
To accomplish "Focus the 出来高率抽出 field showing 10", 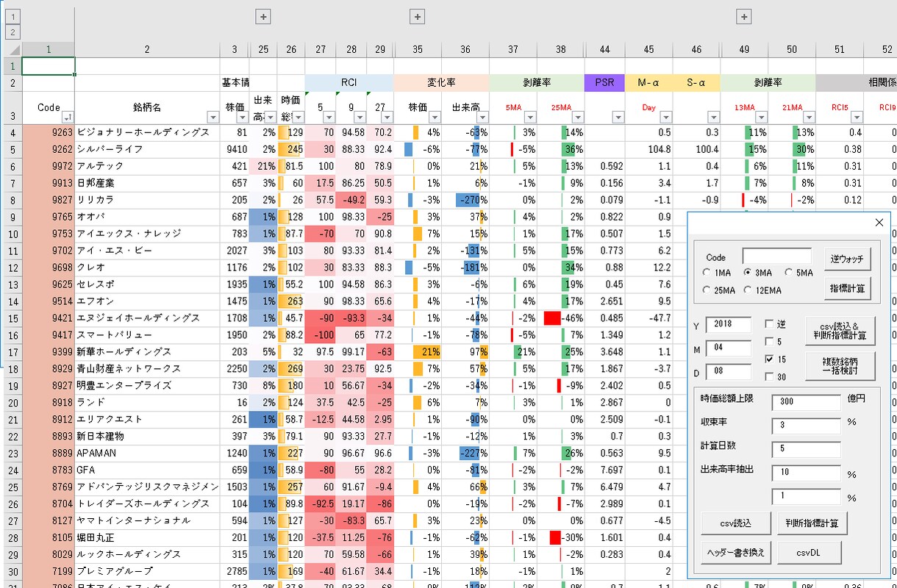I will [x=806, y=473].
